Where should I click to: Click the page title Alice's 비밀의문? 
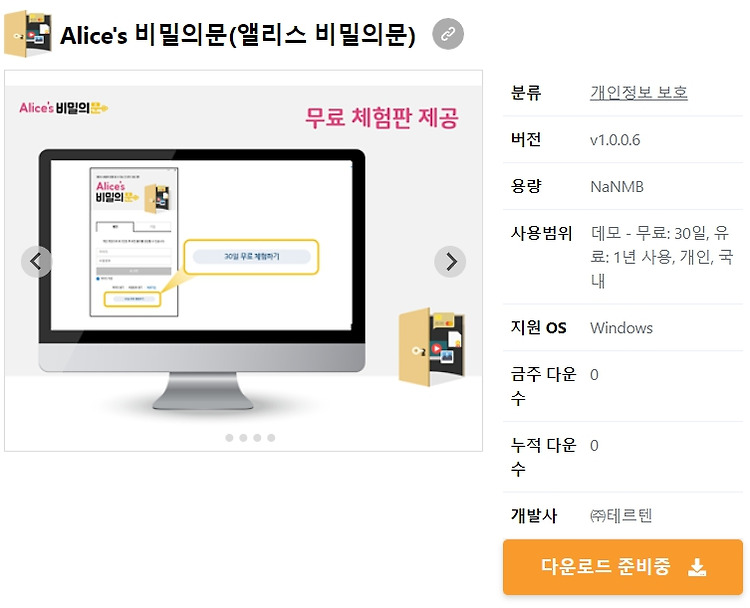238,35
